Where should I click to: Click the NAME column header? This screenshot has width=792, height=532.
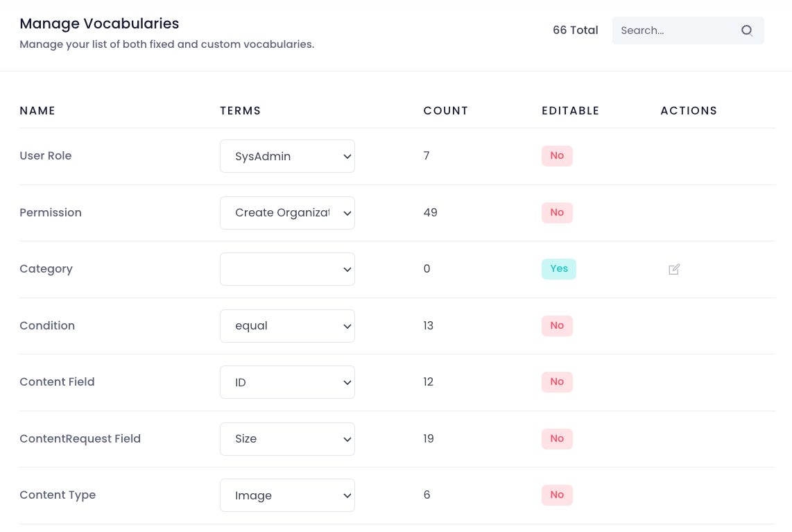pos(37,111)
